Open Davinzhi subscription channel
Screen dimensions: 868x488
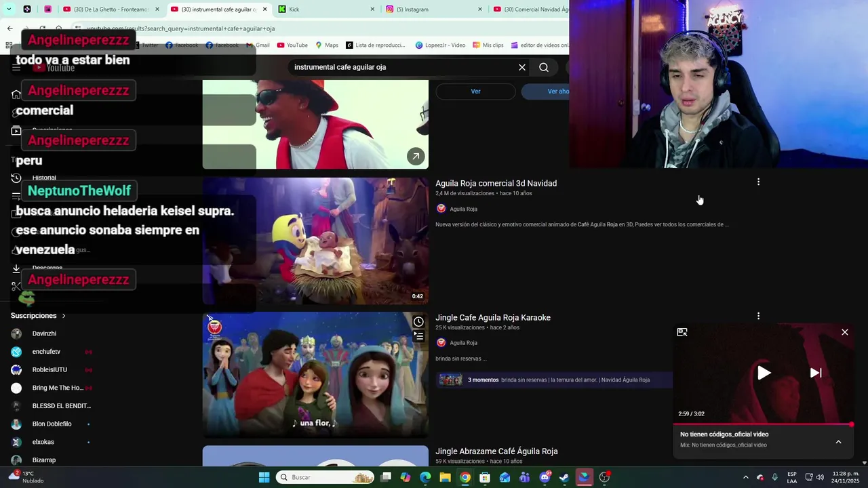click(44, 333)
